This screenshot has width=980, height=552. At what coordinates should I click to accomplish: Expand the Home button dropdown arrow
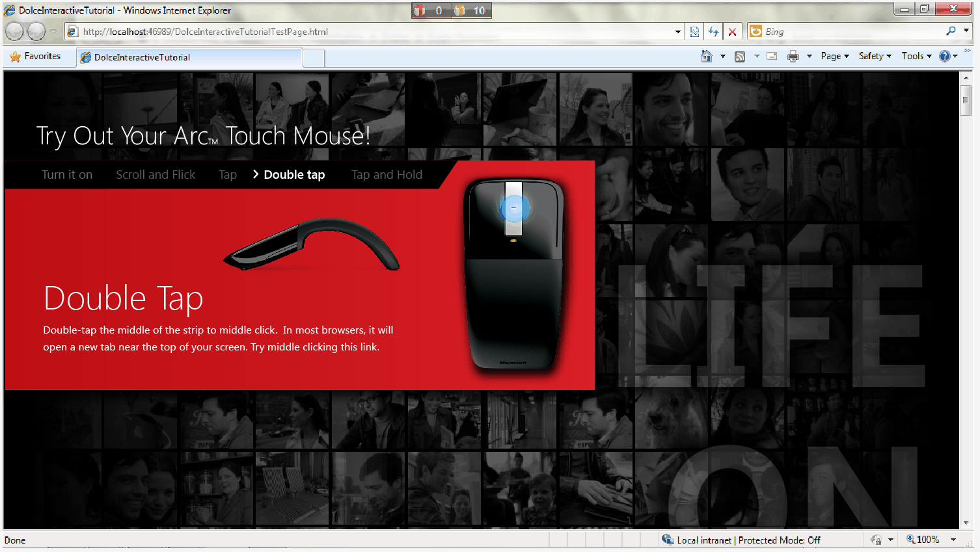coord(722,57)
